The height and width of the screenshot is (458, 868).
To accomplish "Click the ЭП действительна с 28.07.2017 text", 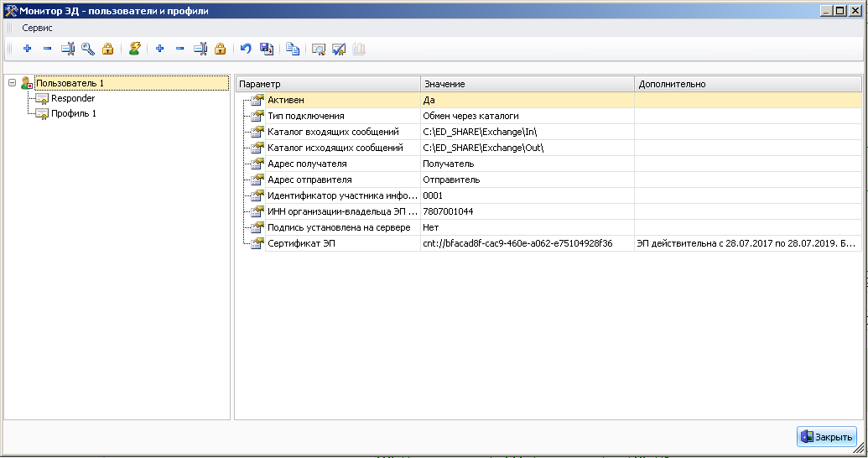I will [746, 243].
